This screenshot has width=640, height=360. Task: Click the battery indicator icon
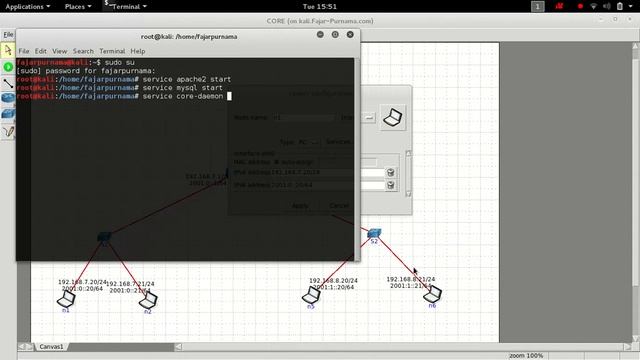coord(620,7)
